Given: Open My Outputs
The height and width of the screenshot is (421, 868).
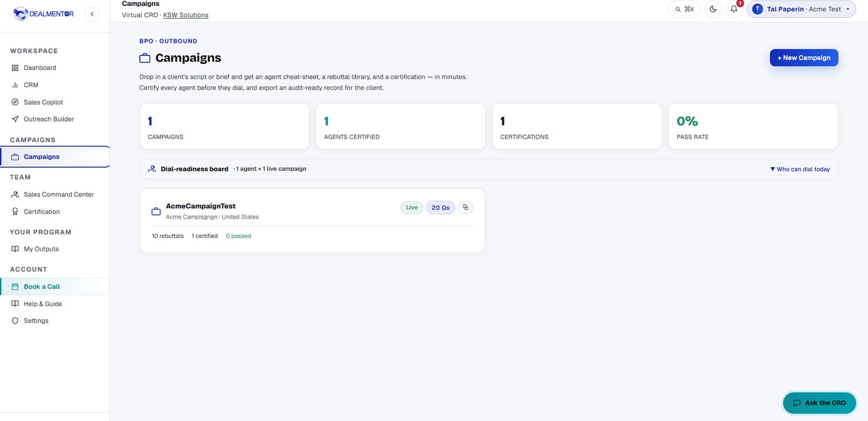Looking at the screenshot, I should [x=54, y=249].
